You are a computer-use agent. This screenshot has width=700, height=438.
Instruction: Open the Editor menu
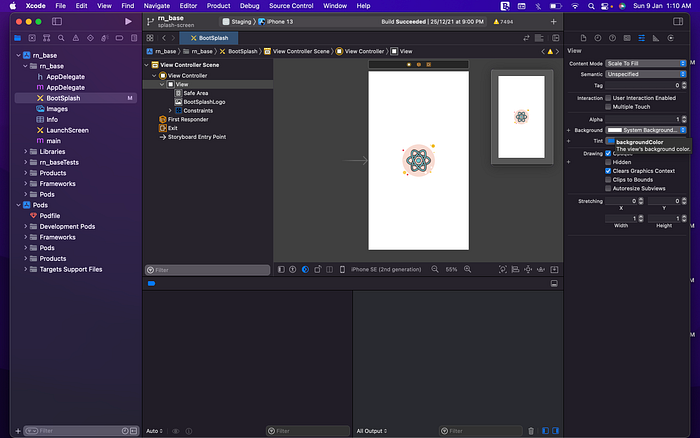188,6
